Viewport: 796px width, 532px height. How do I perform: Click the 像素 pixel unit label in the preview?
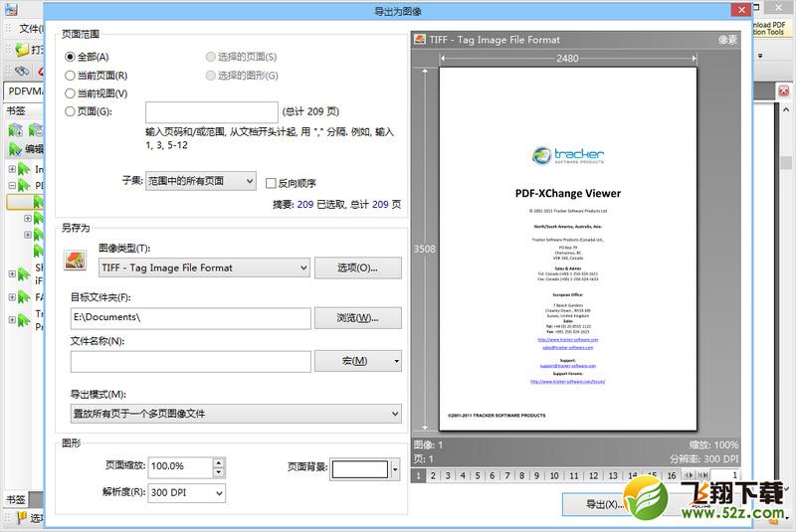click(x=727, y=40)
